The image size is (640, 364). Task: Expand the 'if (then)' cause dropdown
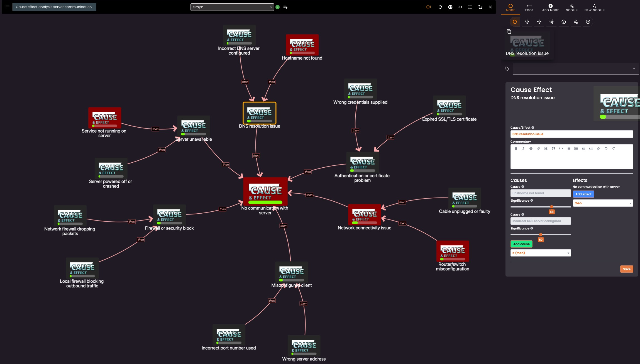click(541, 253)
